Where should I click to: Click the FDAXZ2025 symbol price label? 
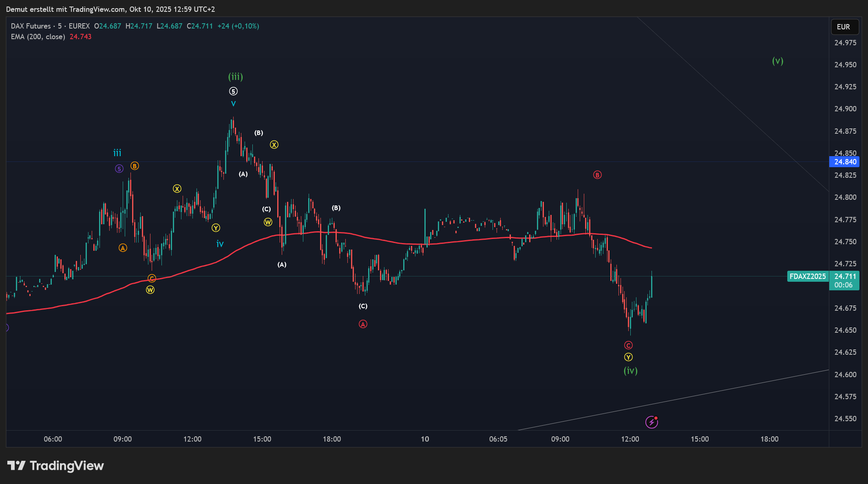[807, 276]
